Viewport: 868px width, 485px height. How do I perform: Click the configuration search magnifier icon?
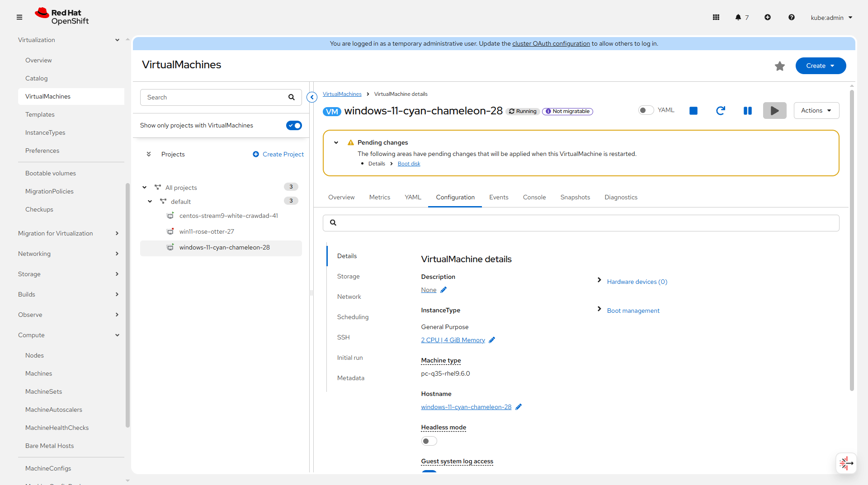tap(333, 222)
